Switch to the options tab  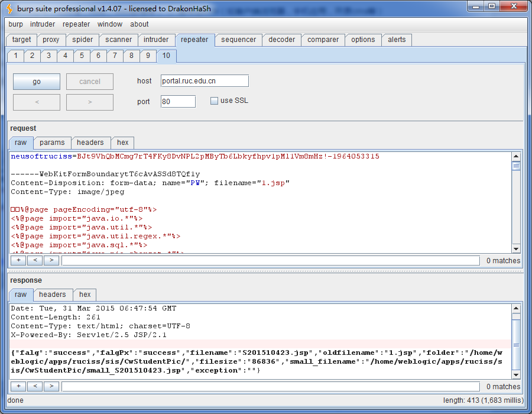(x=363, y=40)
